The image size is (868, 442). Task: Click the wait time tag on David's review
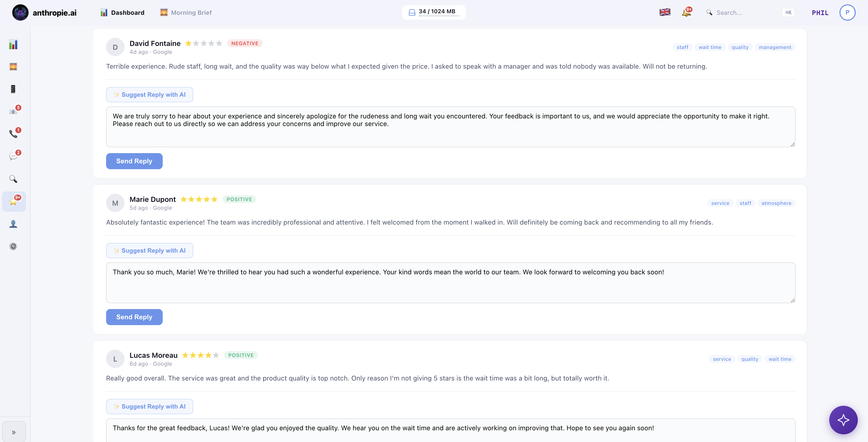pos(710,47)
